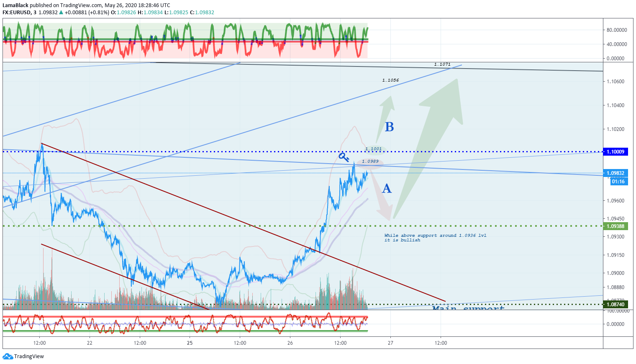
Task: Click the small green arrow beside letter B
Action: click(x=385, y=119)
